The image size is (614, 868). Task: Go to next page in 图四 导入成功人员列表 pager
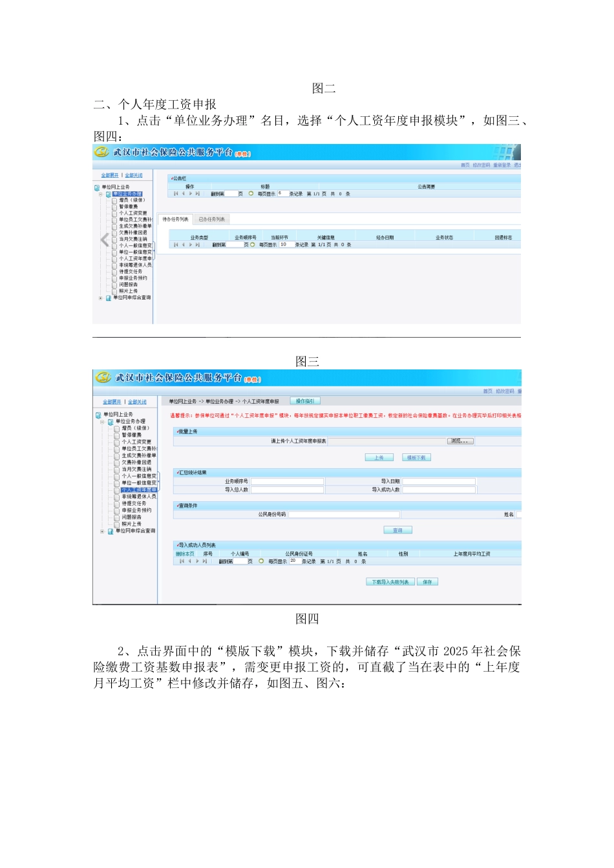[197, 561]
